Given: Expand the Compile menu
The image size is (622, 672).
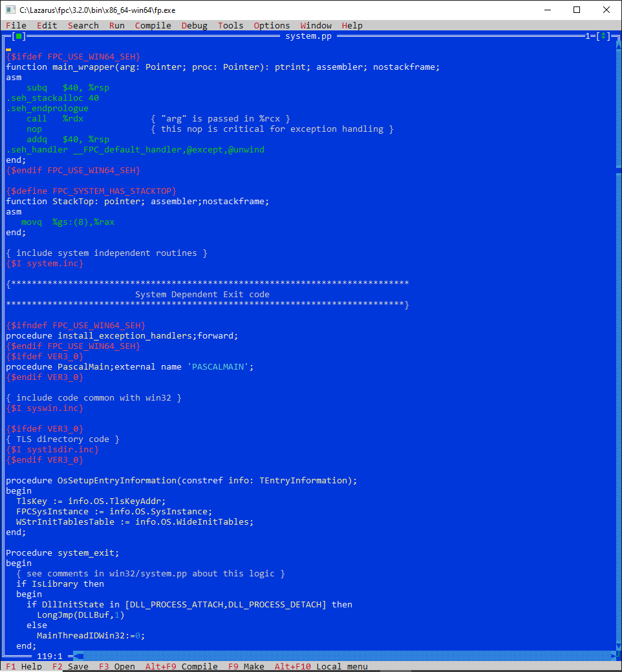Looking at the screenshot, I should (x=153, y=25).
